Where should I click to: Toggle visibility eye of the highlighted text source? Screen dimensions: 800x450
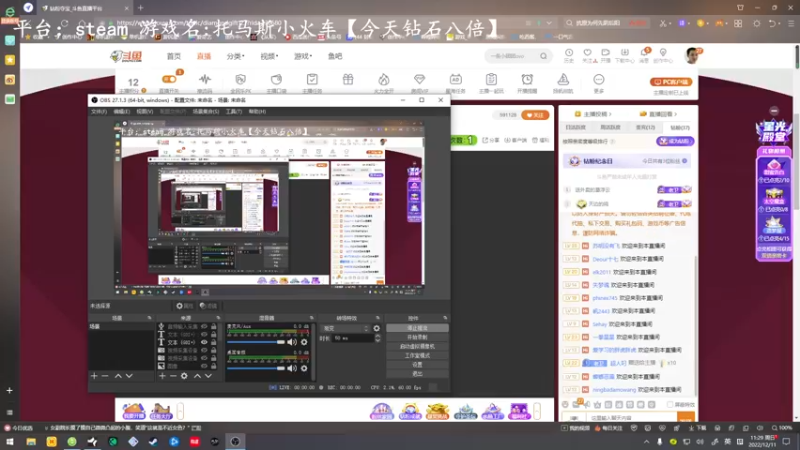point(204,342)
